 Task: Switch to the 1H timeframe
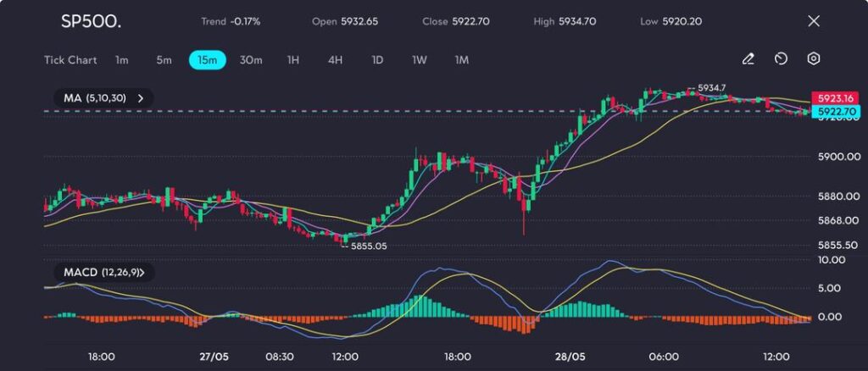click(x=293, y=60)
